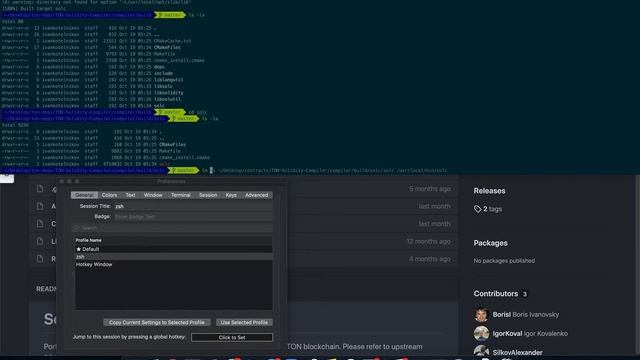Image resolution: width=640 pixels, height=360 pixels.
Task: Open the IgorKoval contributor link
Action: [507, 333]
